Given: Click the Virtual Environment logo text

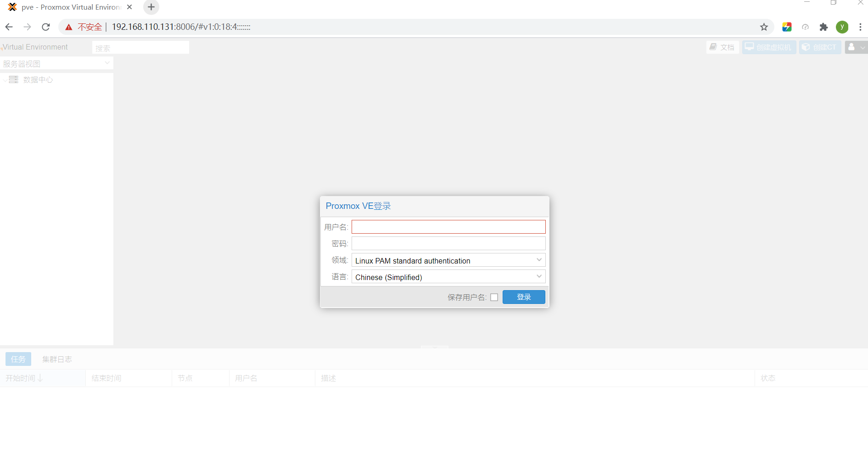Looking at the screenshot, I should 35,47.
